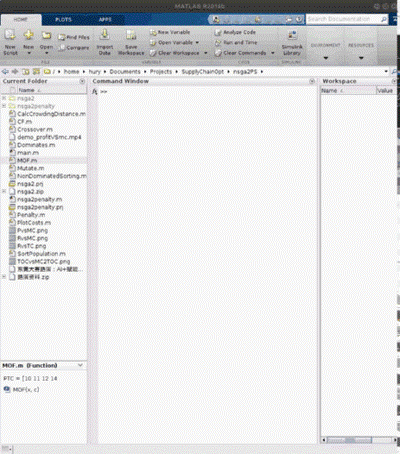This screenshot has width=400, height=454.
Task: Click Analyze Code
Action: click(235, 32)
